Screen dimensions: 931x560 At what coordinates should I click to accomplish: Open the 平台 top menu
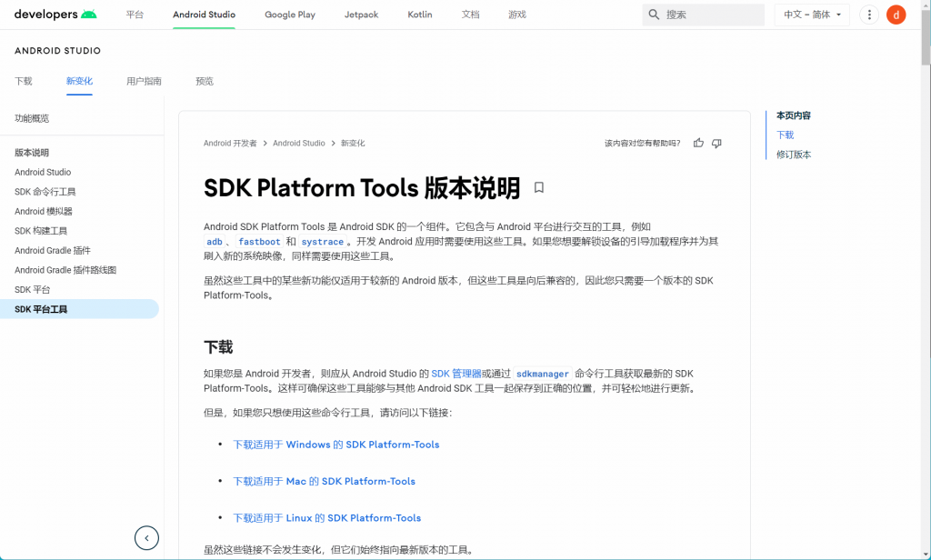pos(135,15)
